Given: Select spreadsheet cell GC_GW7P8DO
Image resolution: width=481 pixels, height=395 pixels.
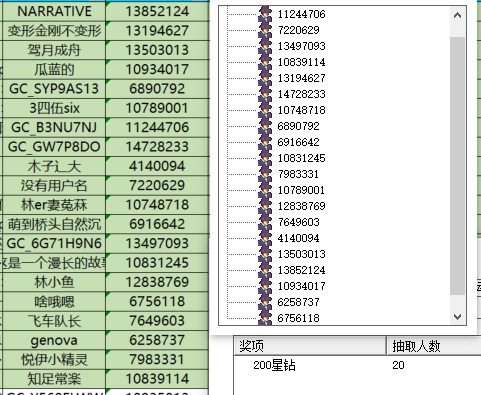Looking at the screenshot, I should [x=54, y=147].
